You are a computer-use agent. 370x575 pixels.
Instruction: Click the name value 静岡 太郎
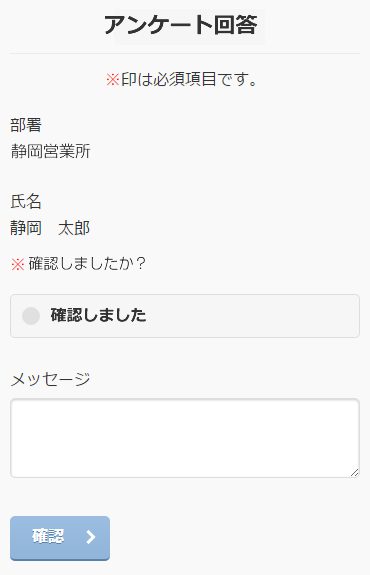pyautogui.click(x=50, y=228)
